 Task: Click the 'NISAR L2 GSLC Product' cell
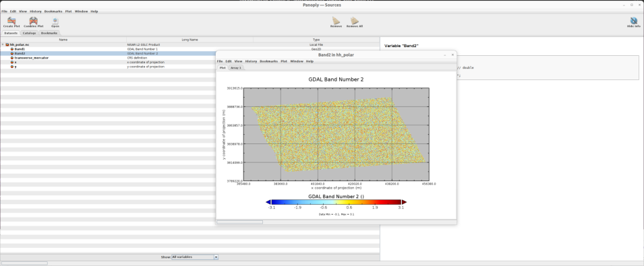coord(144,44)
